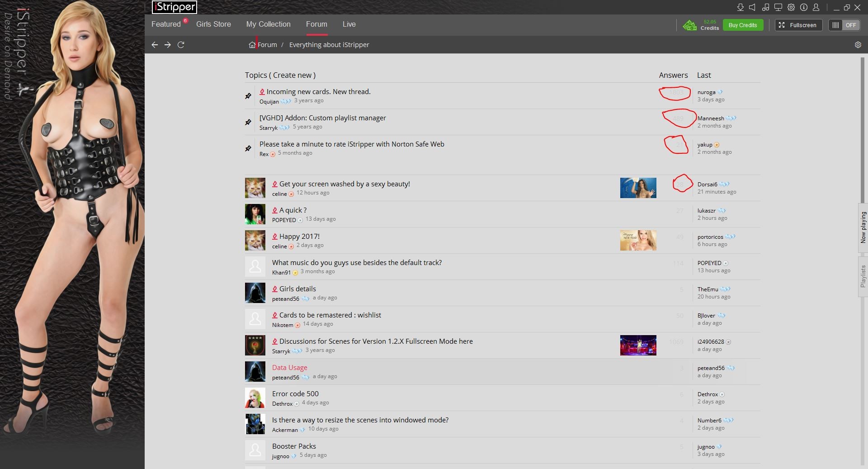Viewport: 868px width, 469px height.
Task: Open Cards to be remastered wishlist topic
Action: point(330,315)
